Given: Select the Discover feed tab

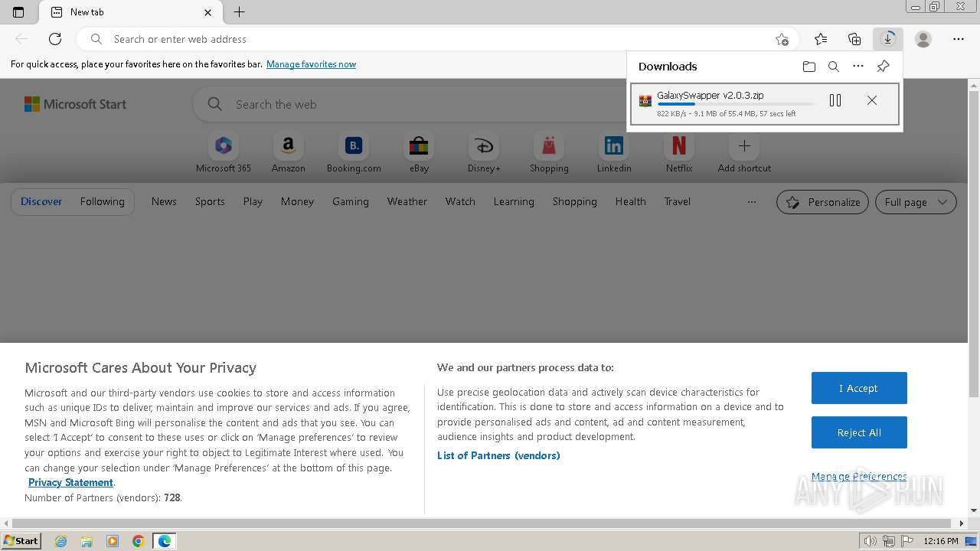Looking at the screenshot, I should (x=41, y=201).
